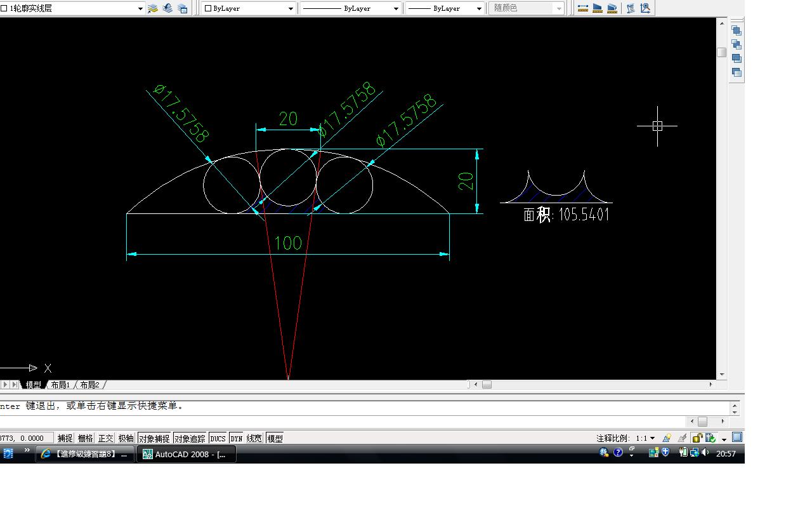Click the Clean Screen icon in status bar
Viewport: 812px width, 508px height.
tap(737, 437)
